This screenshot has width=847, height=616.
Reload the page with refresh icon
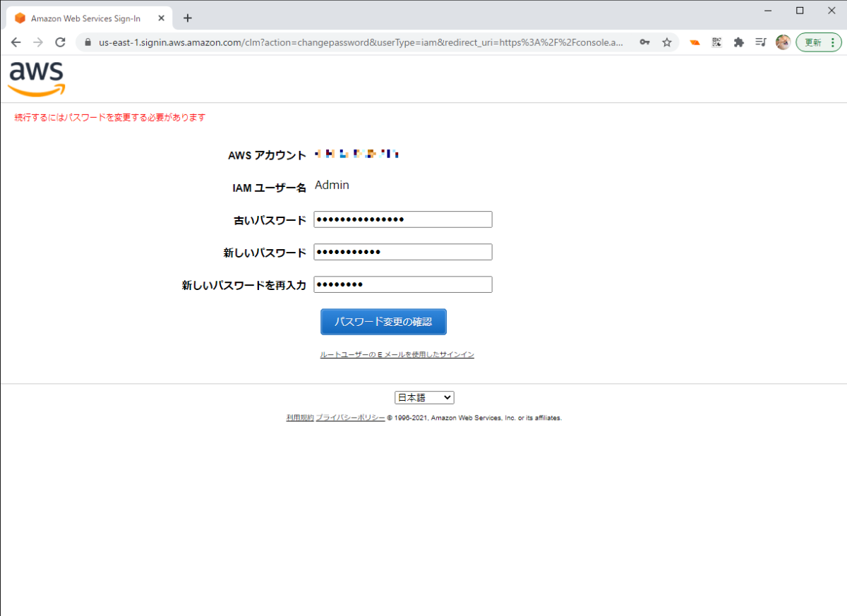(x=60, y=42)
